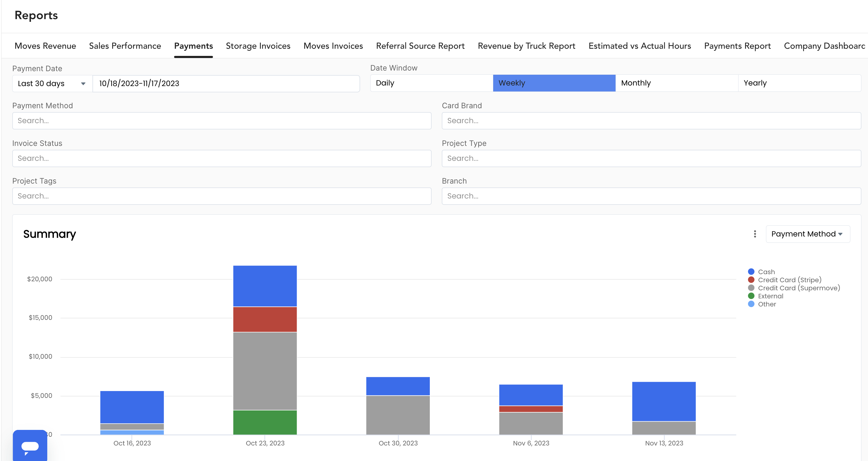Click the '$15,000' y-axis value
868x461 pixels.
40,317
